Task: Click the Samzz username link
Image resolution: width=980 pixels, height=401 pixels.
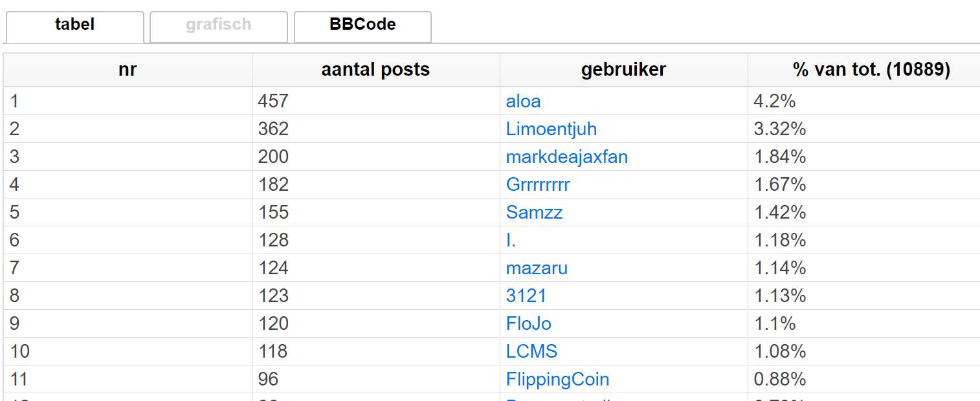Action: (534, 213)
